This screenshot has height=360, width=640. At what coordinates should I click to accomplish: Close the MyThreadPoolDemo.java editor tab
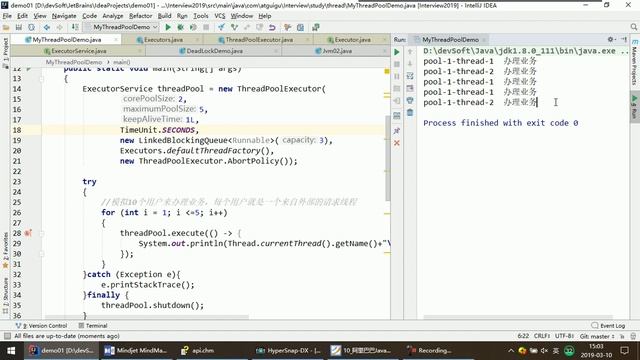tap(116, 40)
